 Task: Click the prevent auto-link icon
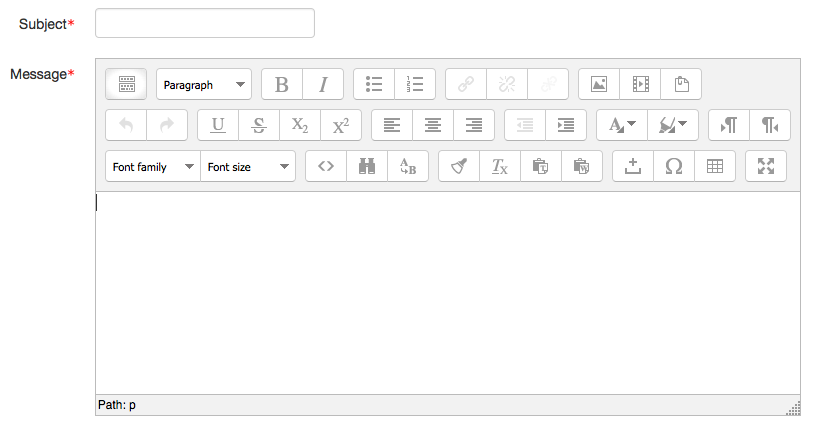(x=548, y=84)
